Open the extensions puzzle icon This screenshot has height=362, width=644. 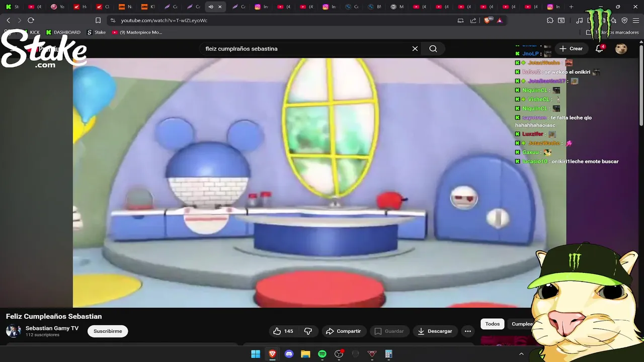pyautogui.click(x=550, y=20)
